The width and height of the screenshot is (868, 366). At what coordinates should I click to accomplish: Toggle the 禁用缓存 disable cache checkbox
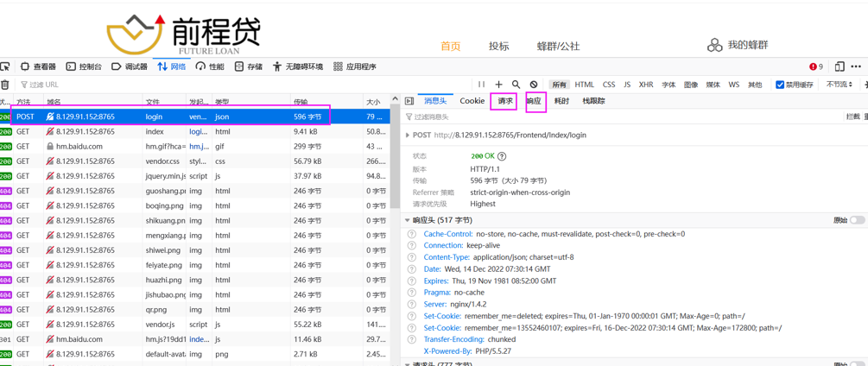(x=780, y=85)
